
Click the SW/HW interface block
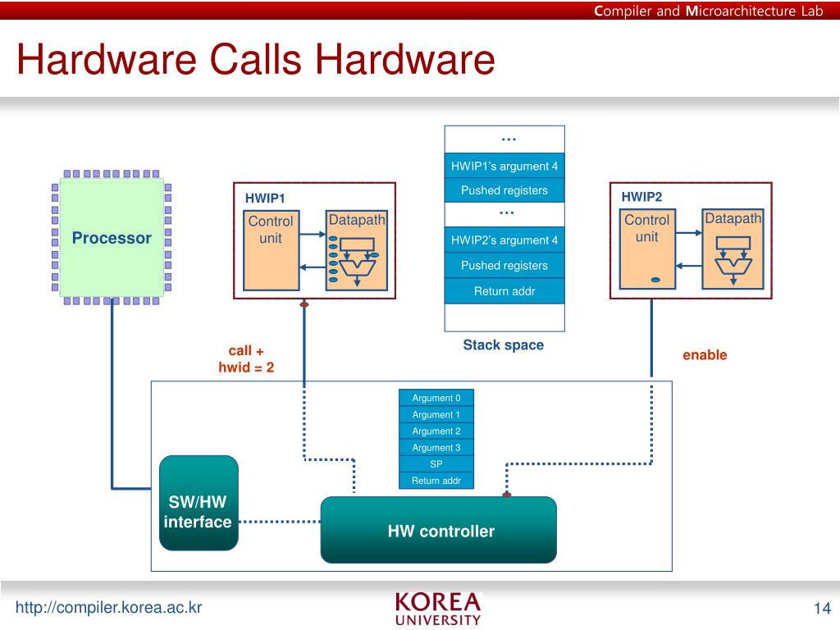point(199,503)
